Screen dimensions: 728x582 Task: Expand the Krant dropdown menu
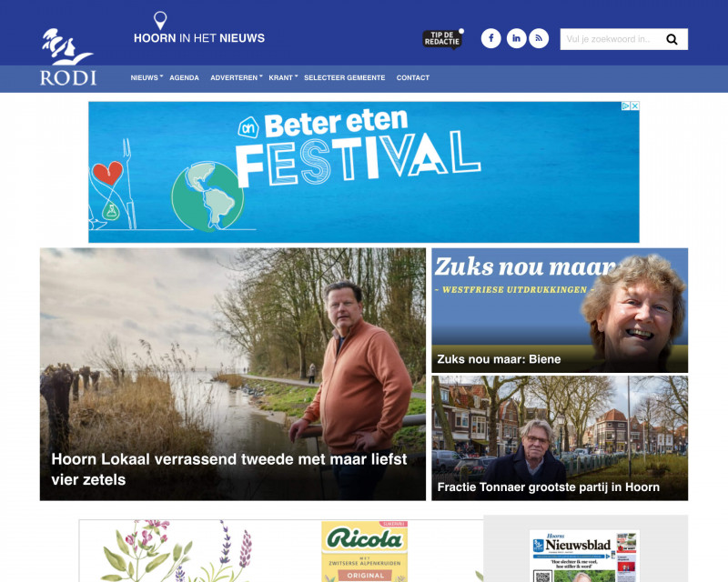point(283,77)
